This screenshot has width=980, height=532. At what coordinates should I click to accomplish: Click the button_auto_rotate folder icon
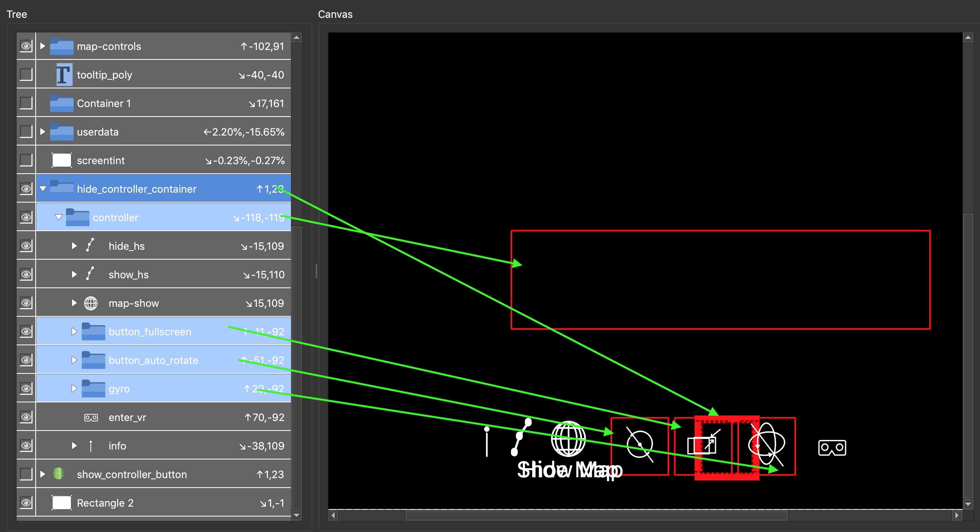[x=93, y=360]
